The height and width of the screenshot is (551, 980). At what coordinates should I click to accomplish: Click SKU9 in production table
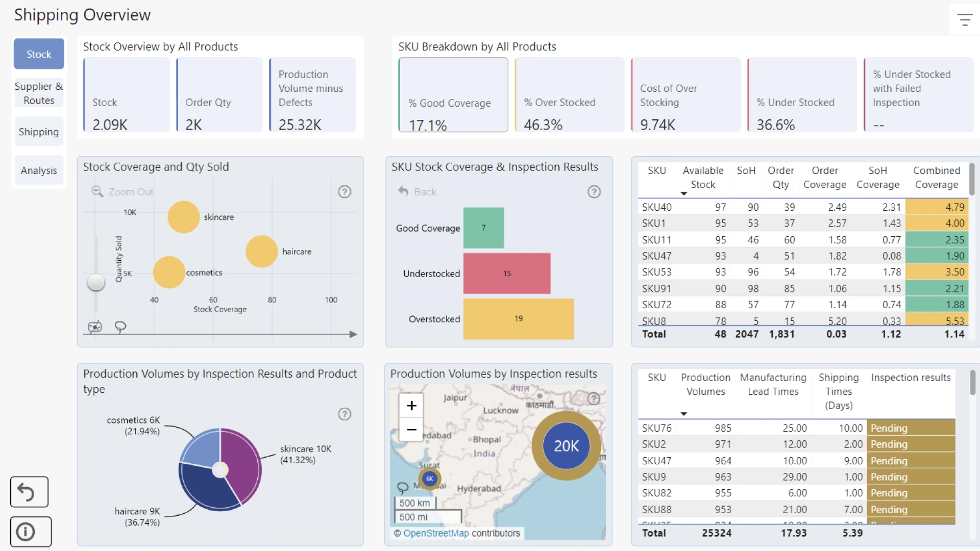click(x=654, y=477)
